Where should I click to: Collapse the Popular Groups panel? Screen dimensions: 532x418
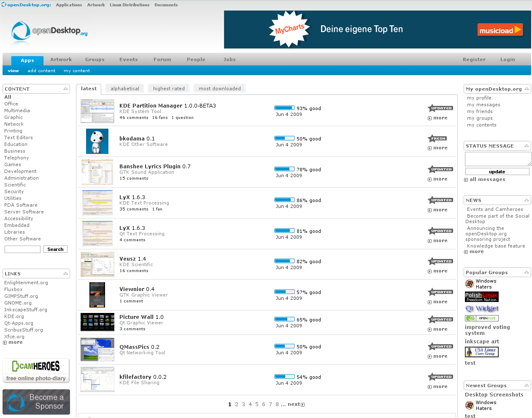527,272
